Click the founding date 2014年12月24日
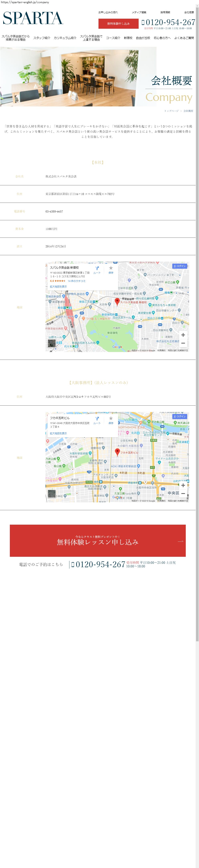Screen dimensions: 199x868 click(56, 247)
